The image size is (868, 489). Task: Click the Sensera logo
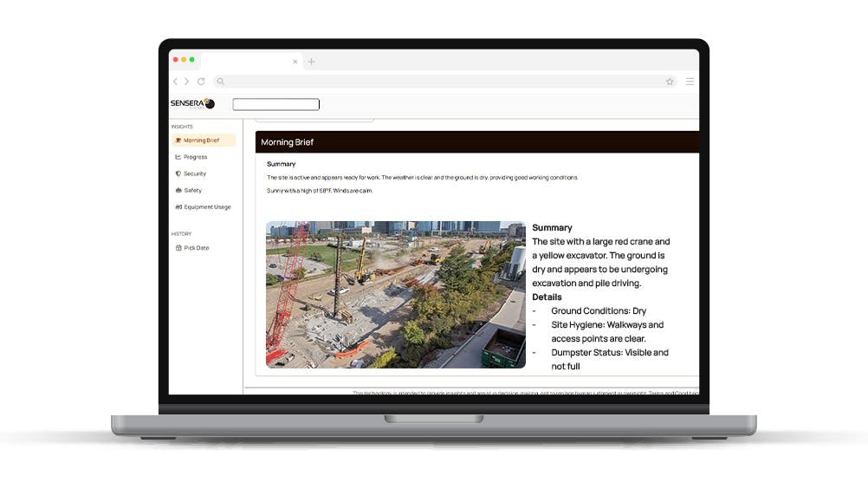tap(192, 104)
